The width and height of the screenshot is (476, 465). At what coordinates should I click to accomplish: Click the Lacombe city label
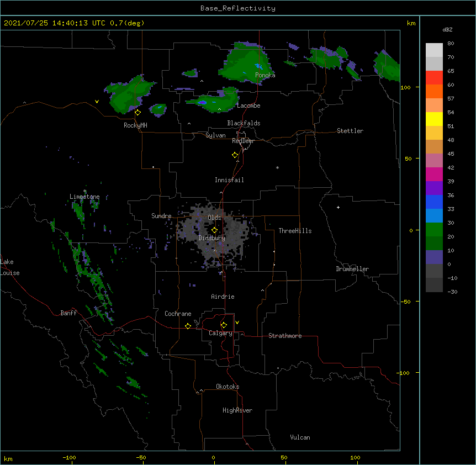tap(248, 105)
